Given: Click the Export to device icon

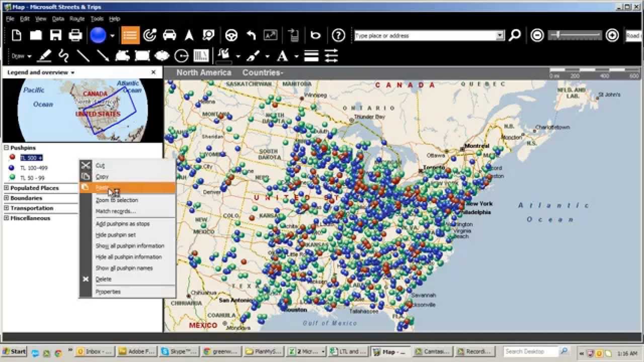Looking at the screenshot, I should [293, 35].
